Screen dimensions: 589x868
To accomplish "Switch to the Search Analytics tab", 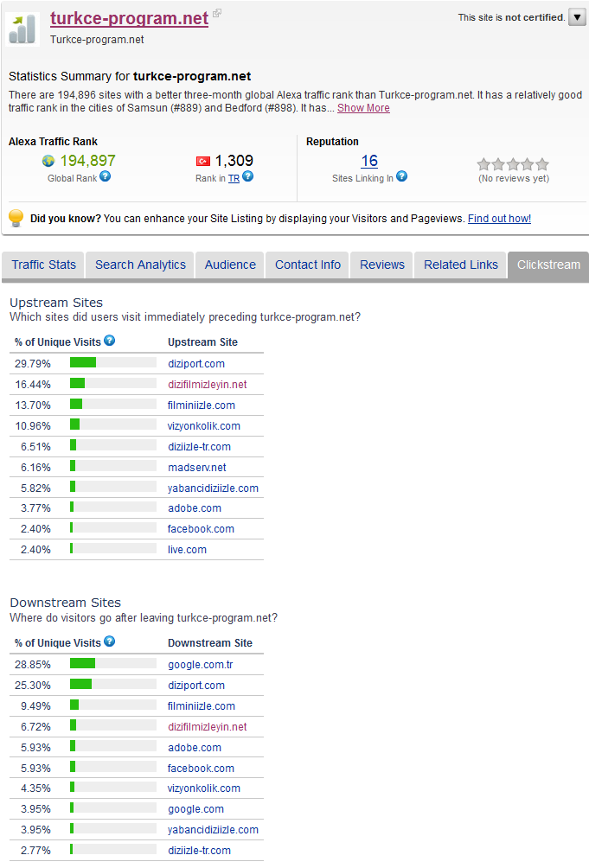I will click(x=140, y=265).
